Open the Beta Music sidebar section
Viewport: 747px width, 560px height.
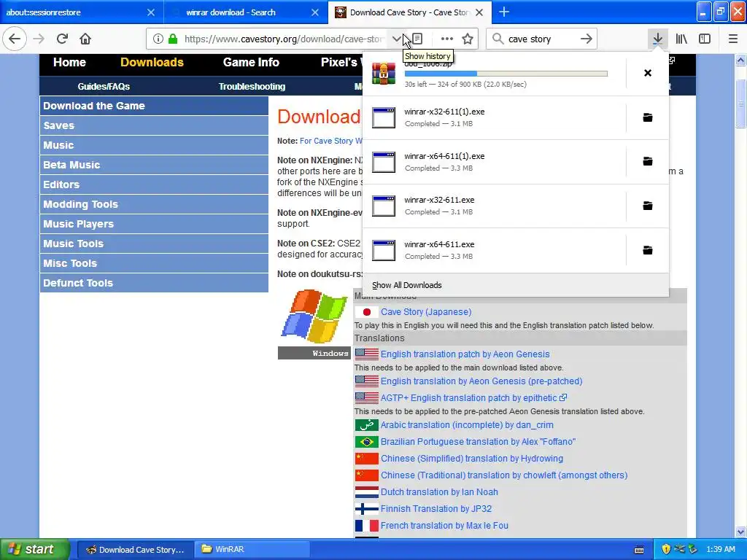(154, 165)
